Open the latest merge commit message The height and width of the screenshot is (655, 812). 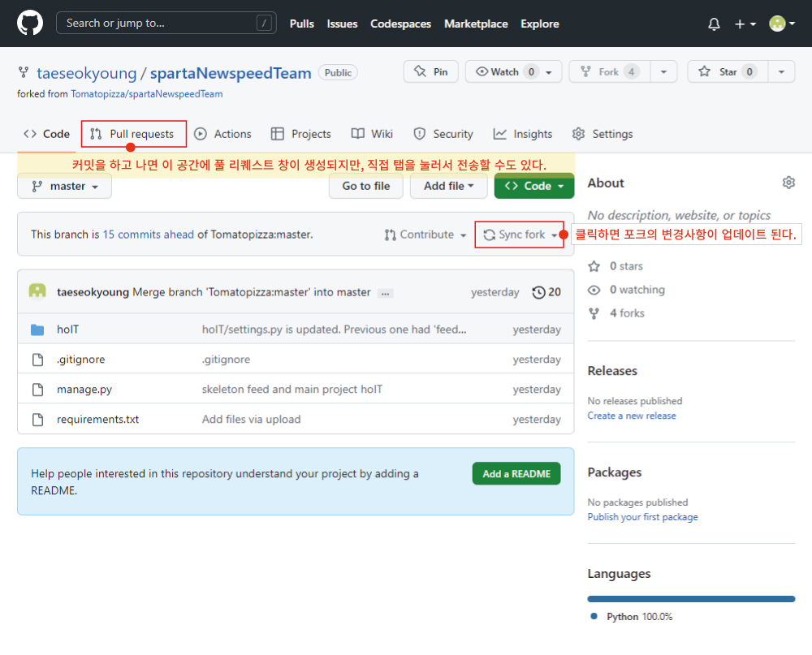[x=251, y=292]
